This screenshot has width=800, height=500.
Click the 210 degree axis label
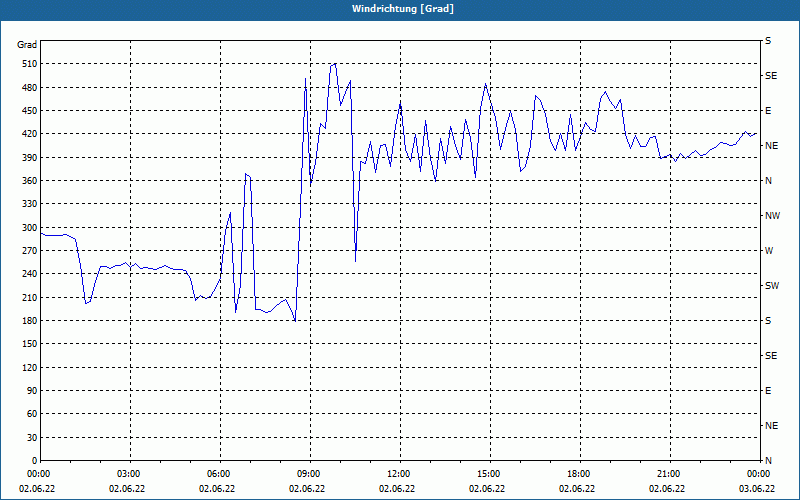30,297
